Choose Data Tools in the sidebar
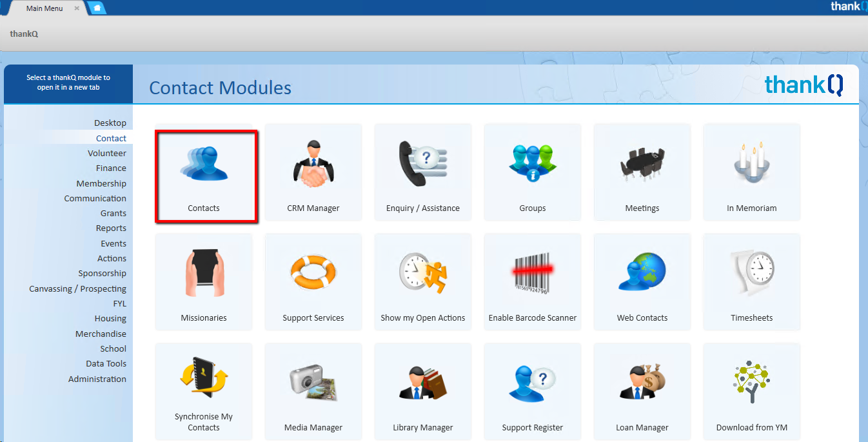The width and height of the screenshot is (868, 442). pyautogui.click(x=106, y=363)
